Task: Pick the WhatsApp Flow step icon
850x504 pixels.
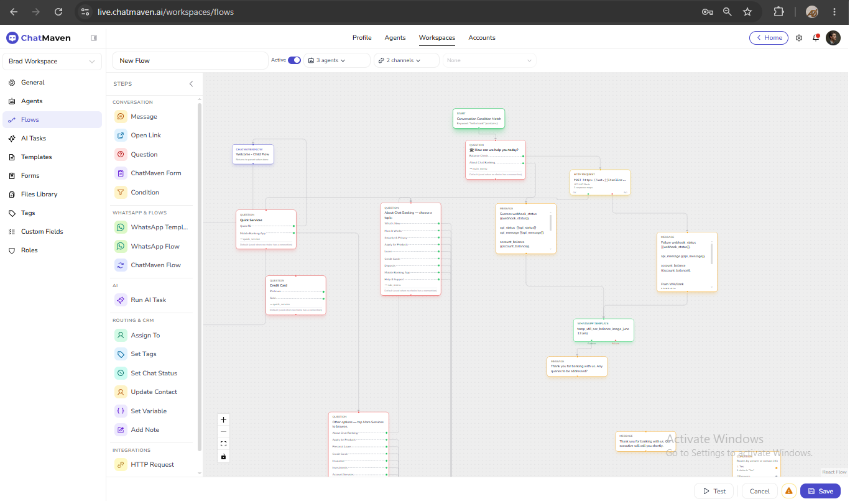Action: pyautogui.click(x=121, y=246)
